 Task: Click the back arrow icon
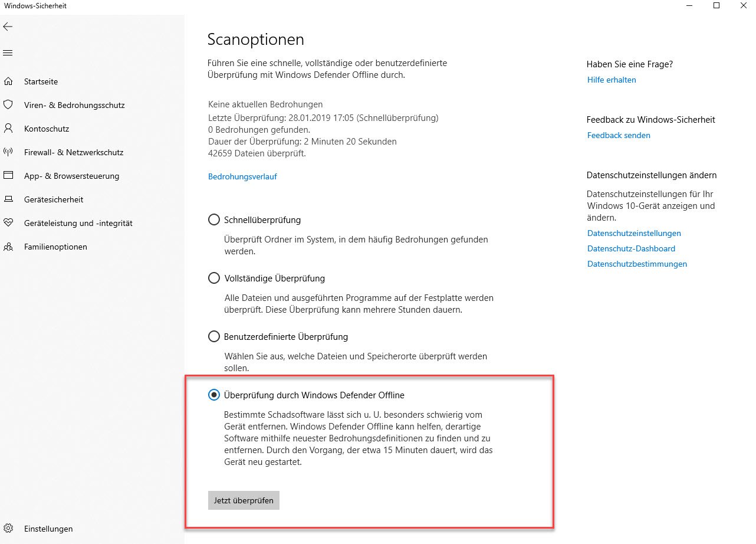8,27
